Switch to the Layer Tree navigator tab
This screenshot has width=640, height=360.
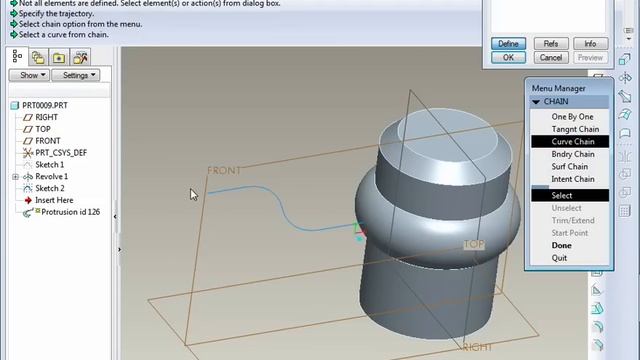point(38,58)
